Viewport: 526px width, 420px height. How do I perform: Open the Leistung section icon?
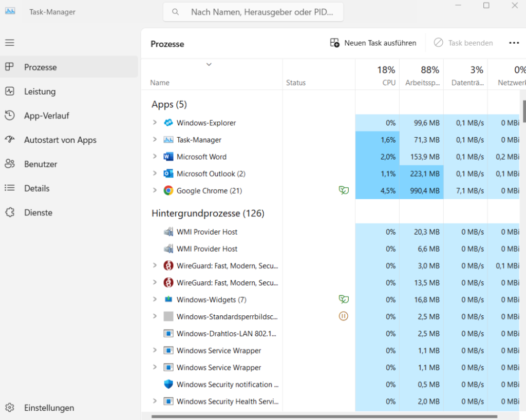tap(10, 91)
